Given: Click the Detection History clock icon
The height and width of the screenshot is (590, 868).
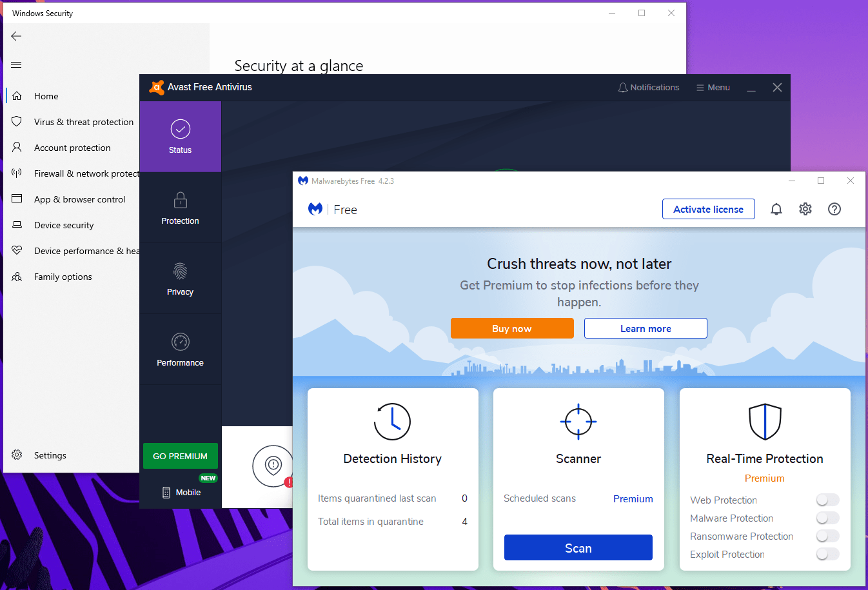Looking at the screenshot, I should (393, 422).
